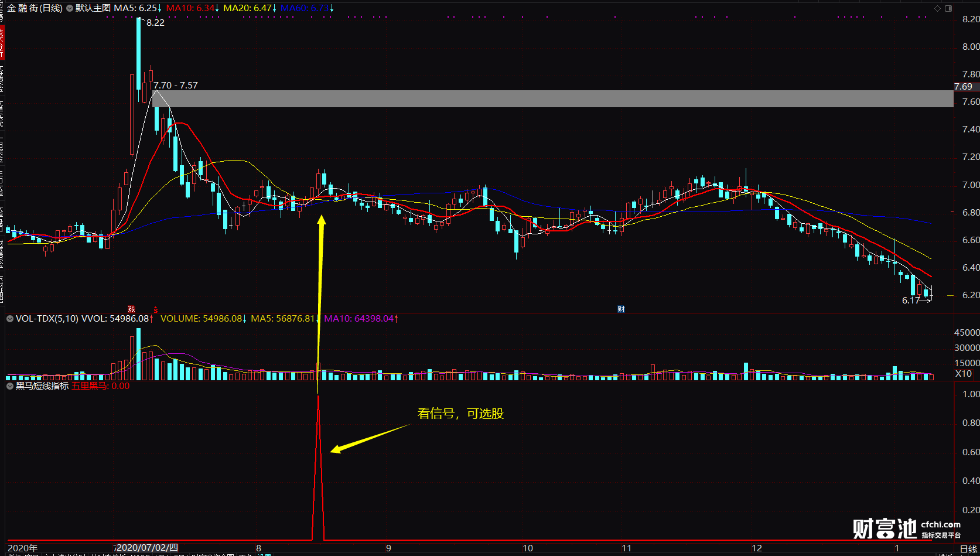Click month 10 on the time axis
The image size is (980, 556).
(528, 548)
